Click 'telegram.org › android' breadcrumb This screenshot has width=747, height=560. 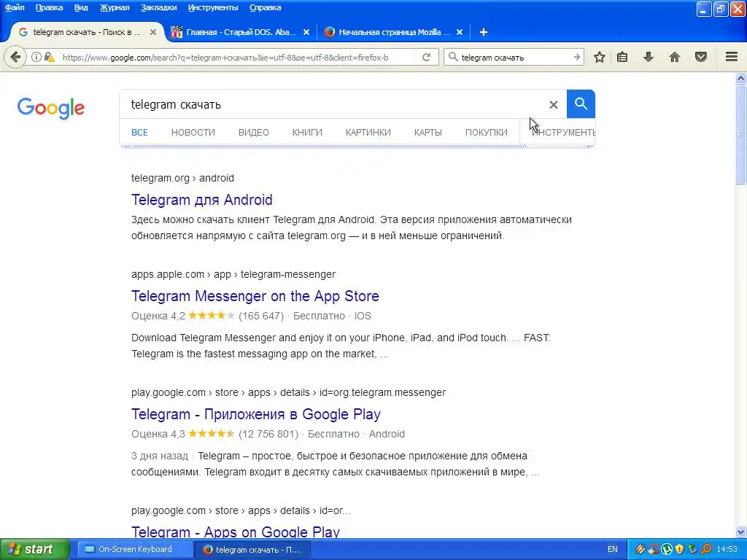pos(182,178)
